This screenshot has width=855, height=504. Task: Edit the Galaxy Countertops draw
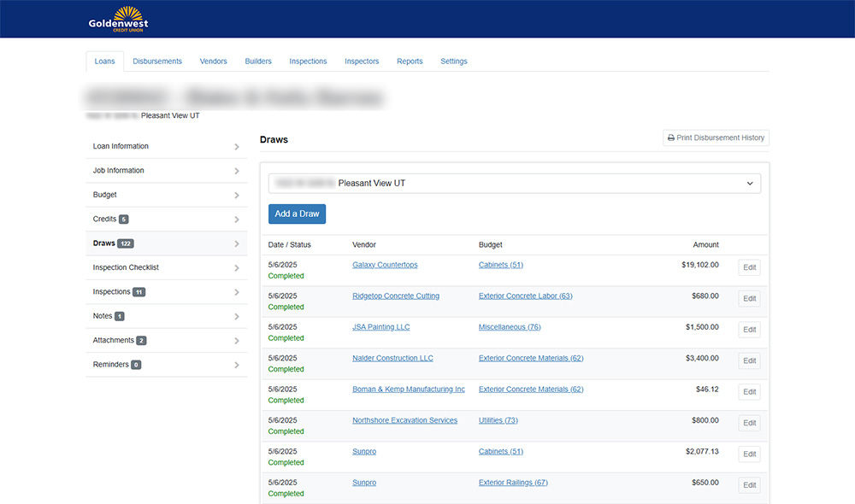click(749, 267)
